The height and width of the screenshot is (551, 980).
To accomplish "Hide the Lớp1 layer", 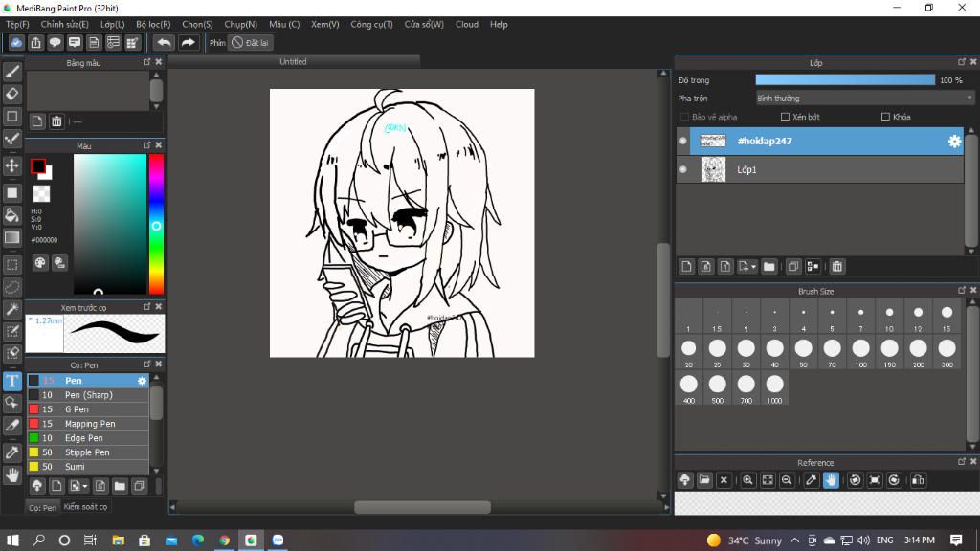I will pos(683,169).
